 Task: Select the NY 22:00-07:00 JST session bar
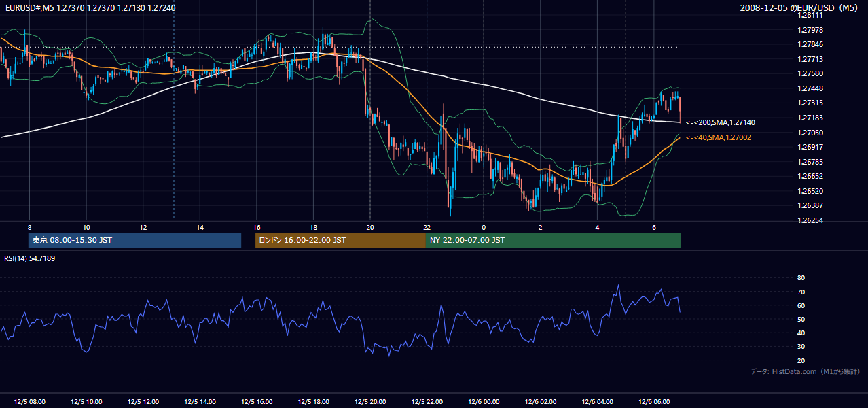click(x=554, y=240)
